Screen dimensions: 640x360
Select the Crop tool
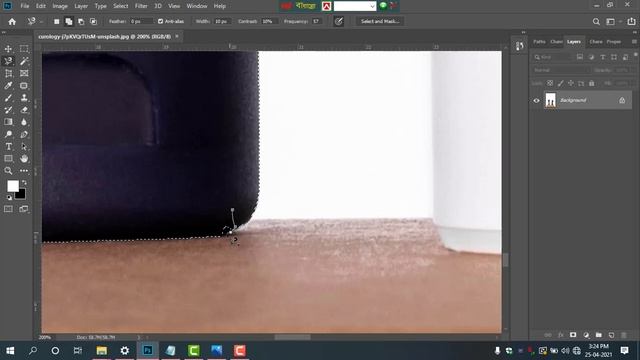8,73
